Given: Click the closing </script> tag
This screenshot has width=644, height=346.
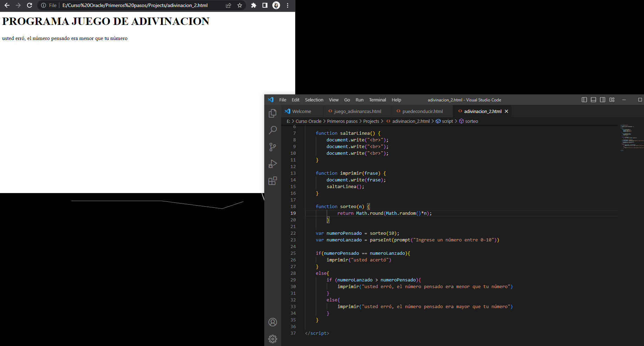Looking at the screenshot, I should point(317,333).
